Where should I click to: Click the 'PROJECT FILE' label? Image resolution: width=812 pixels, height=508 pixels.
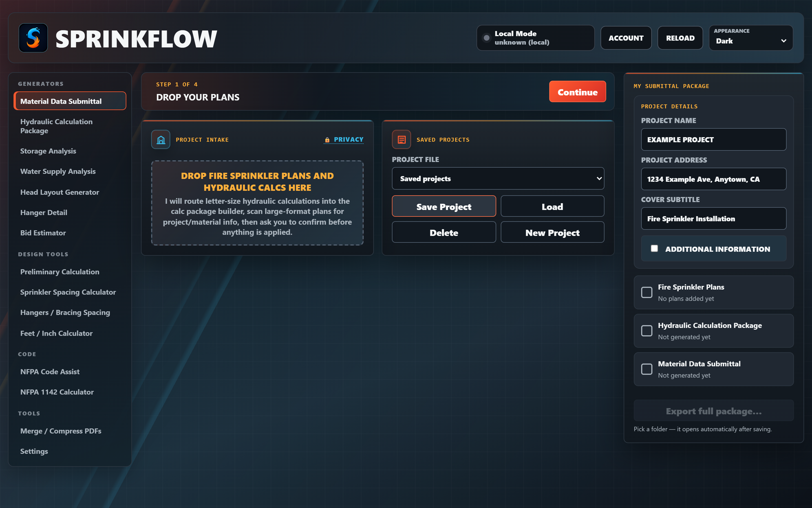pos(415,159)
